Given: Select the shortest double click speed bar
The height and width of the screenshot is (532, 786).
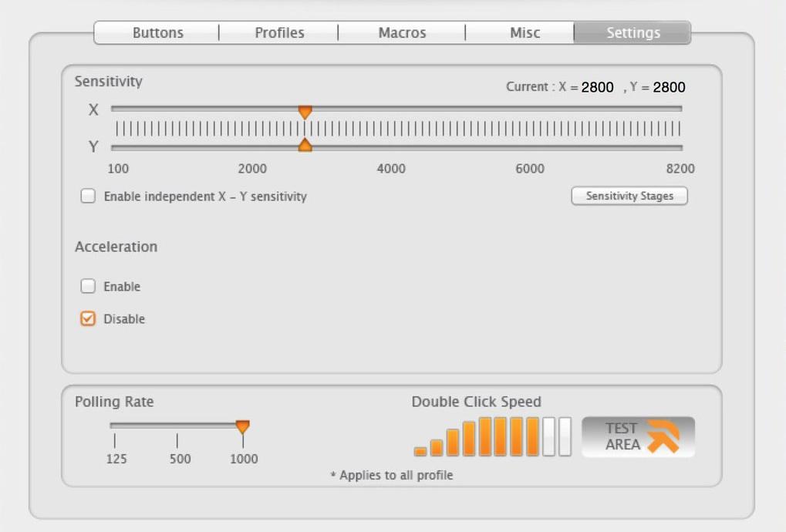Looking at the screenshot, I should (x=420, y=451).
